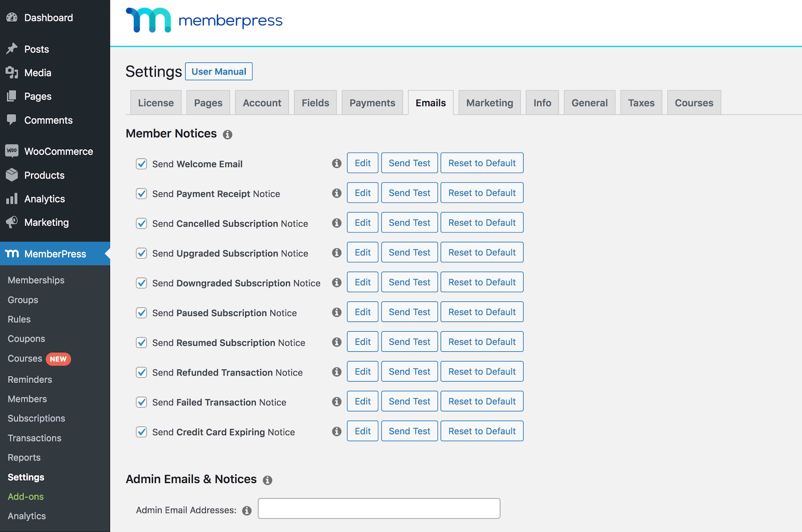Screen dimensions: 802x532
Task: Click info icon for Downgraded Subscription Notice
Action: coord(337,283)
